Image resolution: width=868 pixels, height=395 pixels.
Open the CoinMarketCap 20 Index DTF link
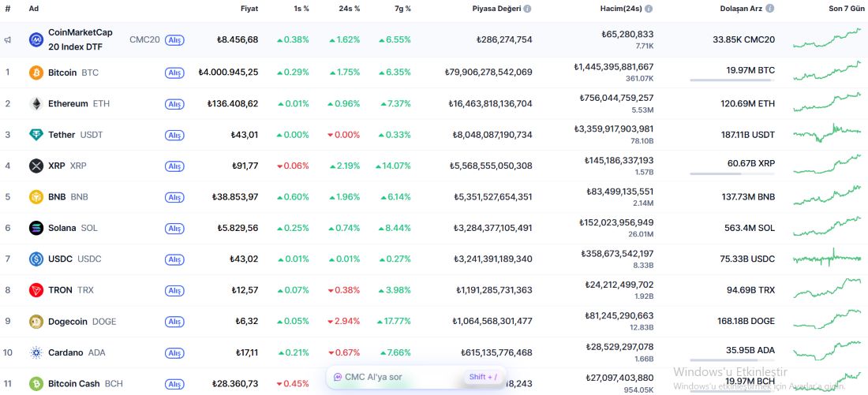[80, 39]
